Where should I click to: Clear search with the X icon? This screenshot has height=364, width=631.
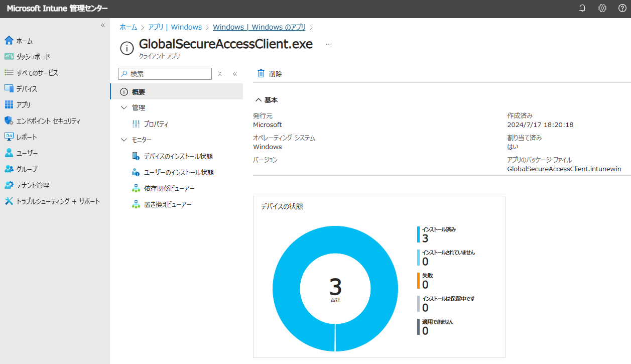(220, 74)
